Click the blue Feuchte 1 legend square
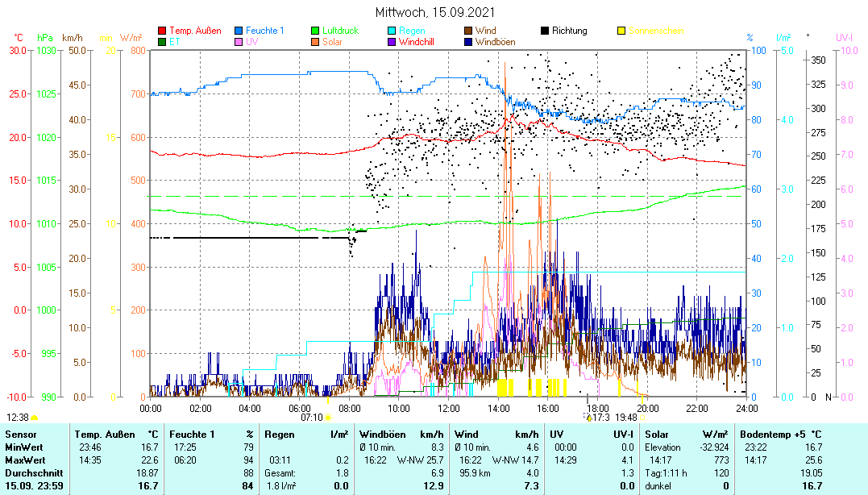The width and height of the screenshot is (868, 495). click(x=239, y=31)
